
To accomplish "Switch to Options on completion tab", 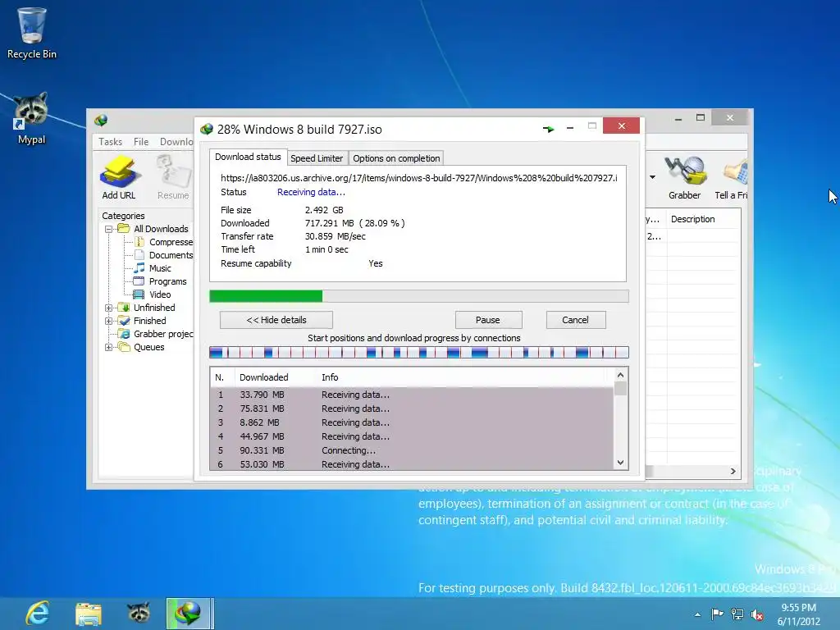I will click(x=396, y=158).
